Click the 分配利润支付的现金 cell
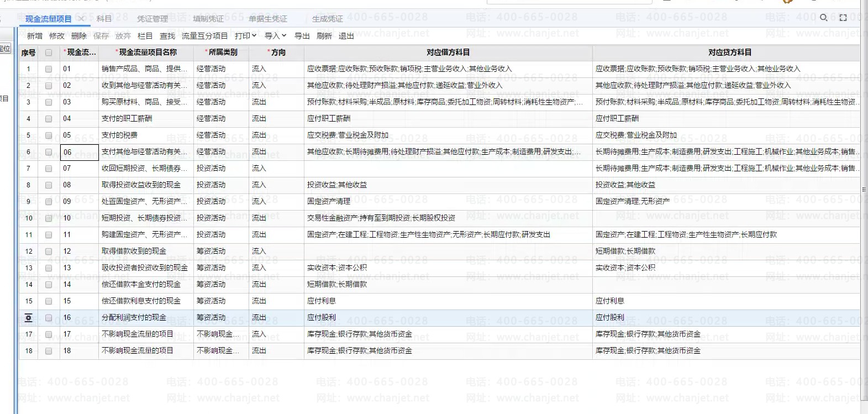 click(146, 318)
